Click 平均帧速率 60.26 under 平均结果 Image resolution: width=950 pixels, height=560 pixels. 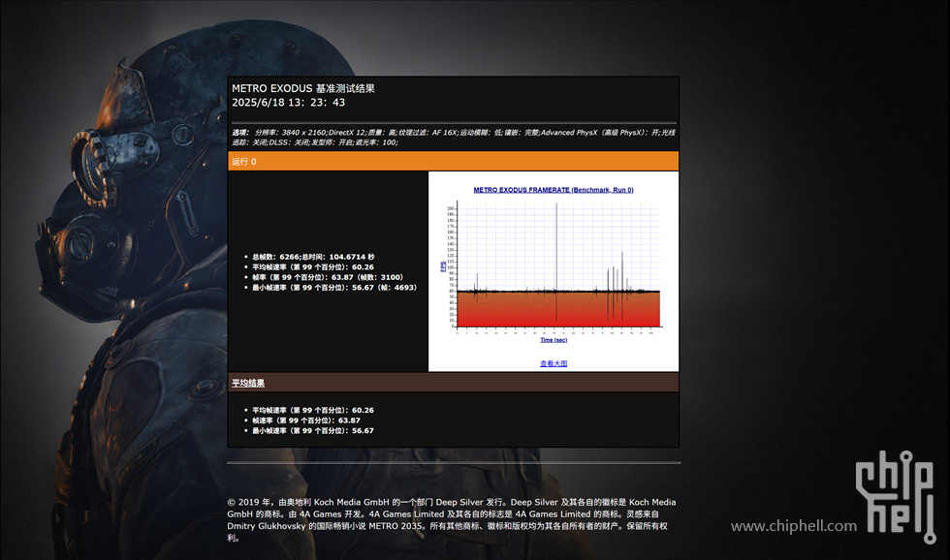point(312,410)
